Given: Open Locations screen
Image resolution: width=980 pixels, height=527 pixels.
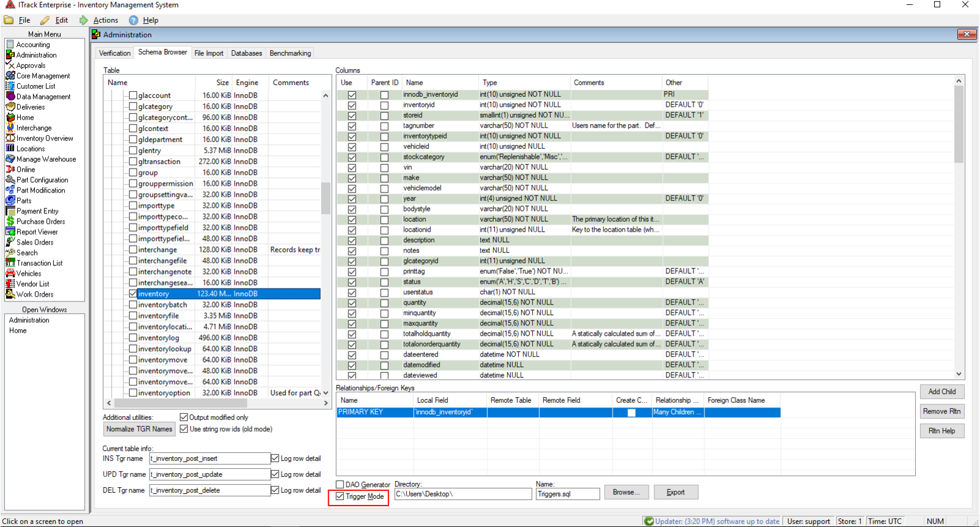Looking at the screenshot, I should pos(31,149).
